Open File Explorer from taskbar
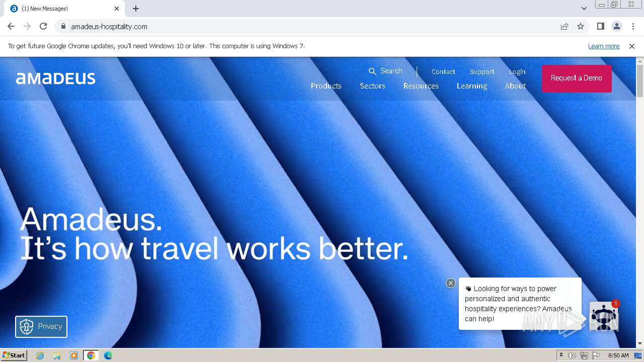This screenshot has width=644, height=362. coord(57,355)
